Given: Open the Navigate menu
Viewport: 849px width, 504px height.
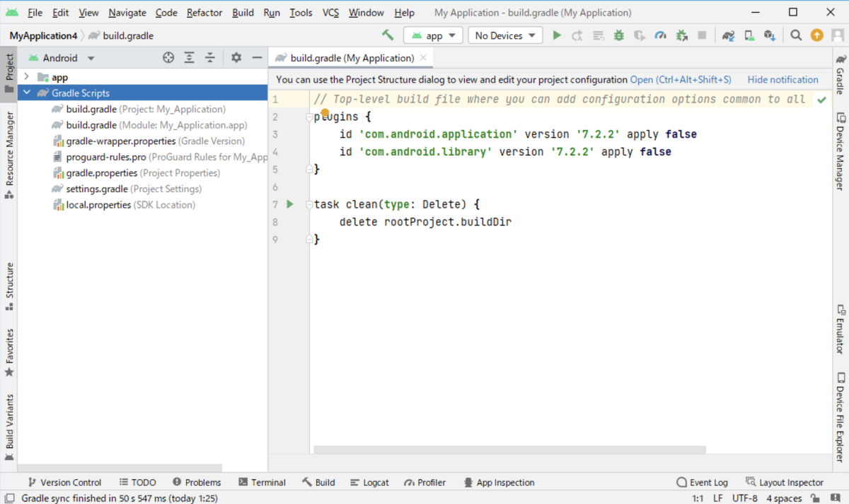Looking at the screenshot, I should coord(127,13).
